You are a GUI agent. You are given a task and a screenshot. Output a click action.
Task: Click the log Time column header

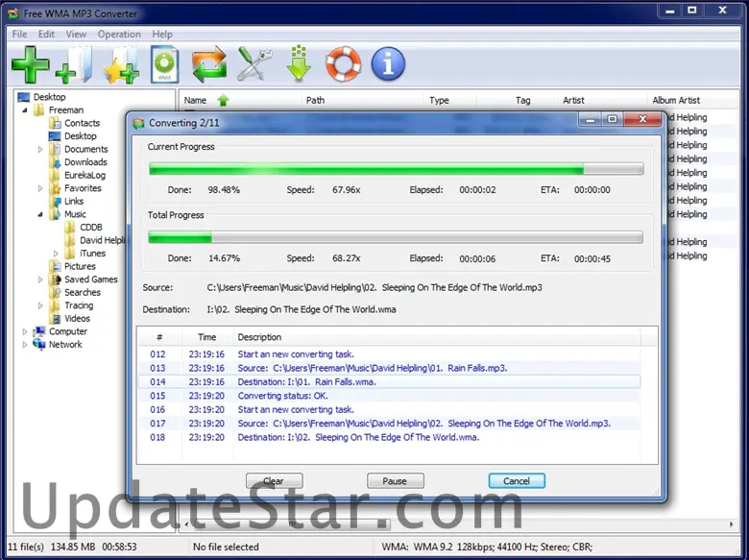point(207,337)
